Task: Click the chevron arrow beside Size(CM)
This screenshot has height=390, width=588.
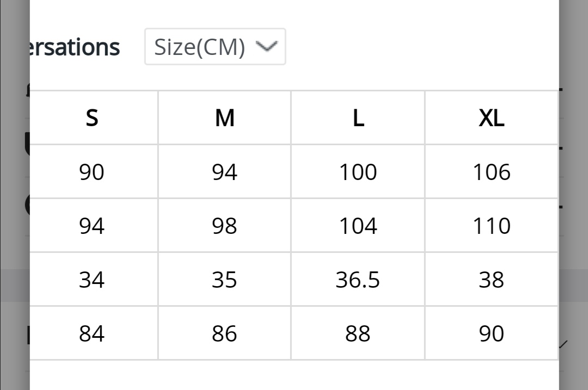Action: point(266,47)
